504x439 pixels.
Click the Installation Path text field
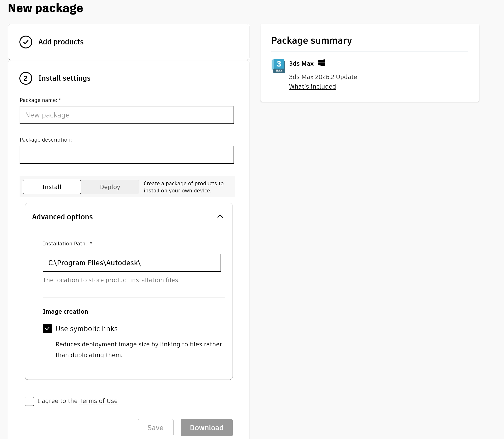point(131,263)
